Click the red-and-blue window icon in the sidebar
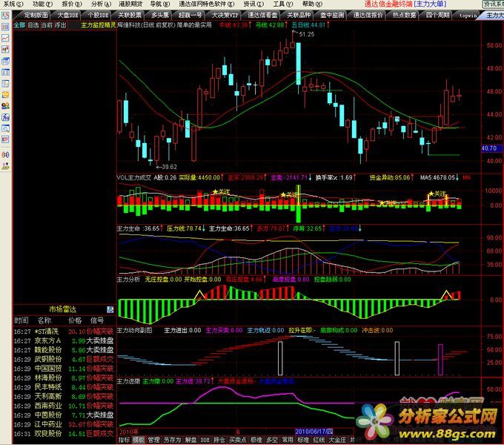Screen dimensions: 504x445 click(5, 139)
